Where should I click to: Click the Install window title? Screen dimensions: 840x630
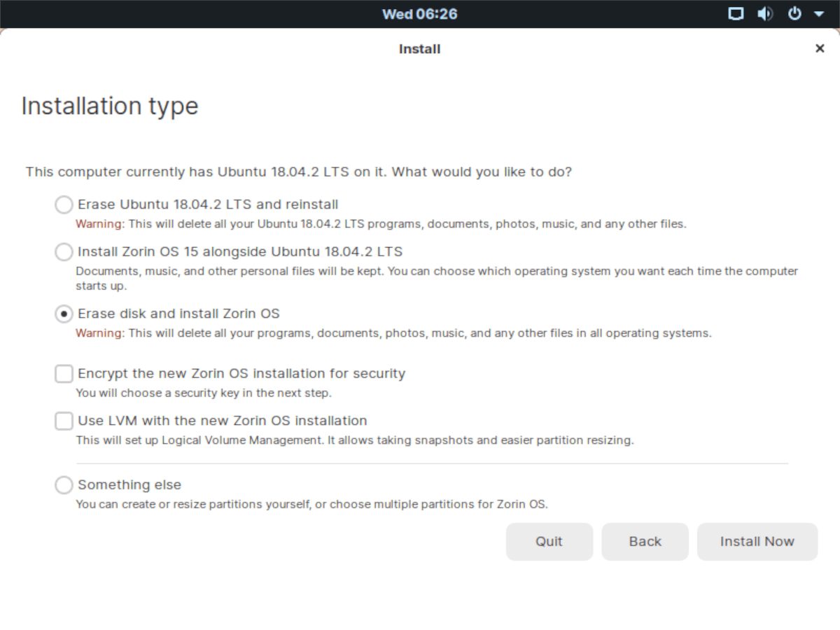click(x=419, y=49)
